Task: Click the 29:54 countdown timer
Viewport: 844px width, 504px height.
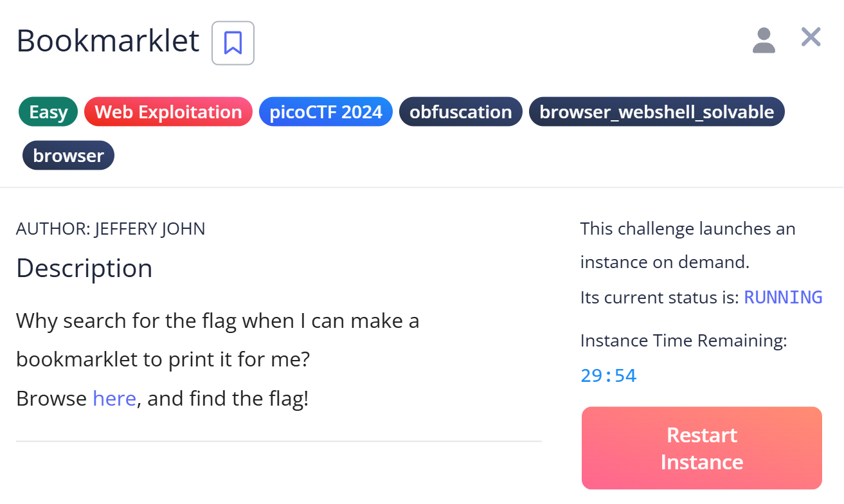Action: 608,376
